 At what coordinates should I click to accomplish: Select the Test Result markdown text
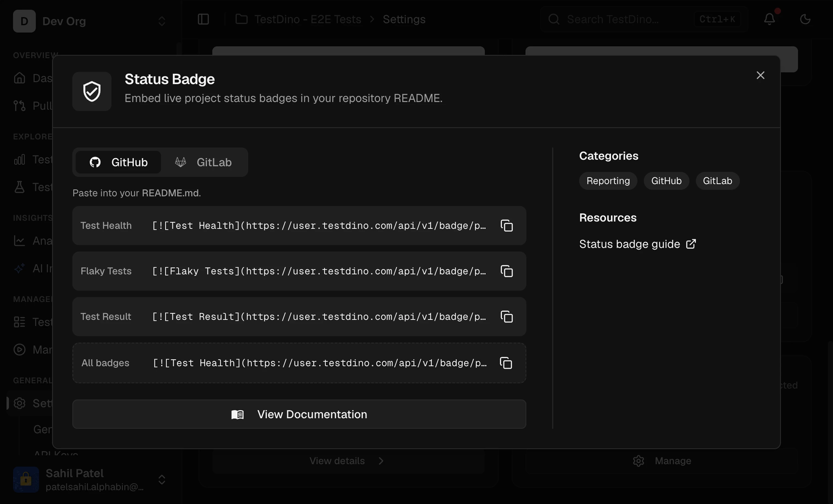pyautogui.click(x=319, y=317)
